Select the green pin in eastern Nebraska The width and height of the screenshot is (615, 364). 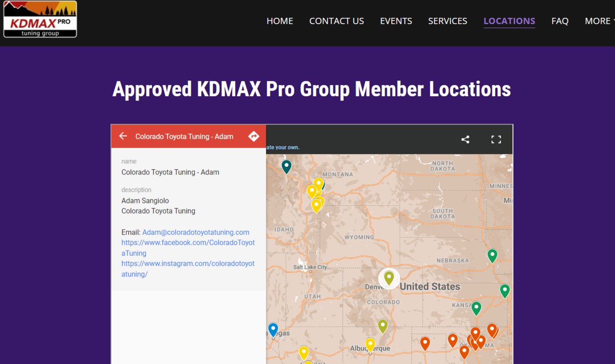point(492,255)
